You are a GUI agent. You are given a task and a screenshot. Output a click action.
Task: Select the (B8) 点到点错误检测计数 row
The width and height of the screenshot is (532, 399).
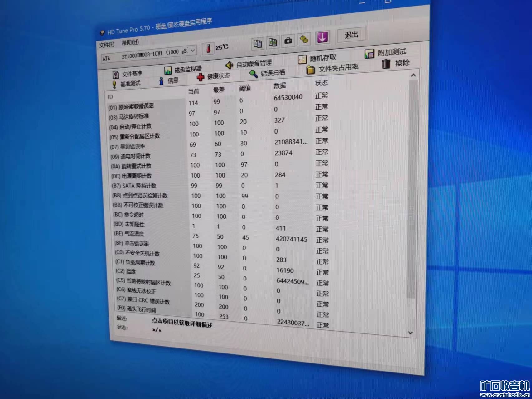tap(221, 196)
